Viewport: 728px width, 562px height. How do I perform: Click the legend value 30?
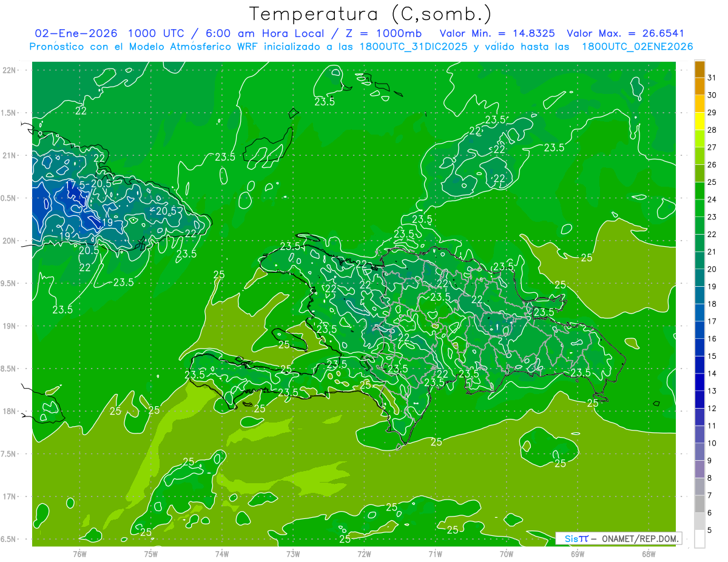(712, 95)
